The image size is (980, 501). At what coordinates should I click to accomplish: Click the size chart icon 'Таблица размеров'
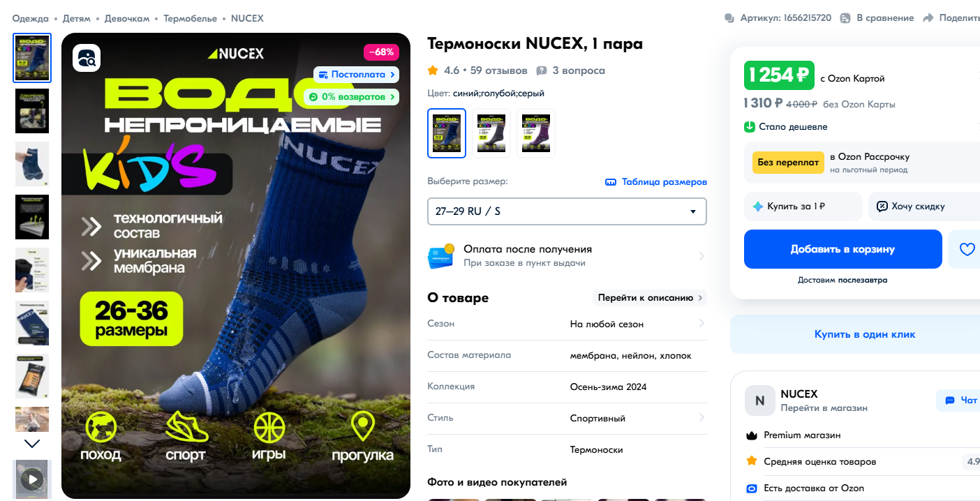(611, 182)
